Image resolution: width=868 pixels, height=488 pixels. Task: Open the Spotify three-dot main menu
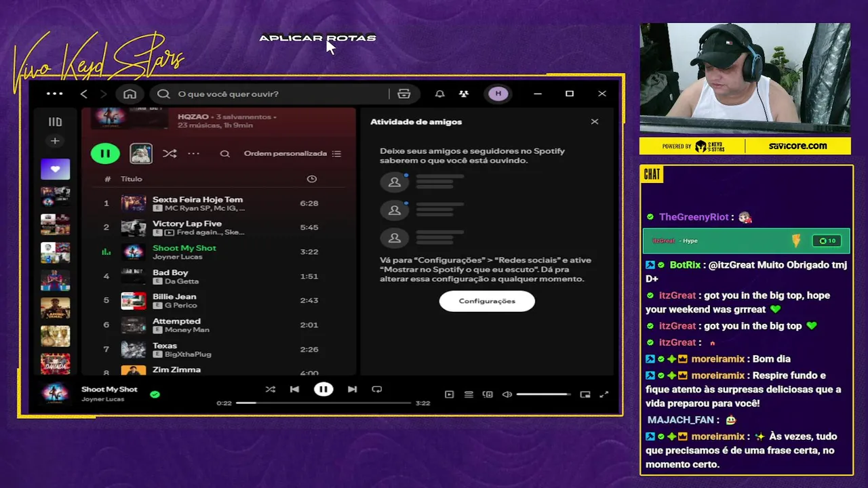tap(54, 94)
